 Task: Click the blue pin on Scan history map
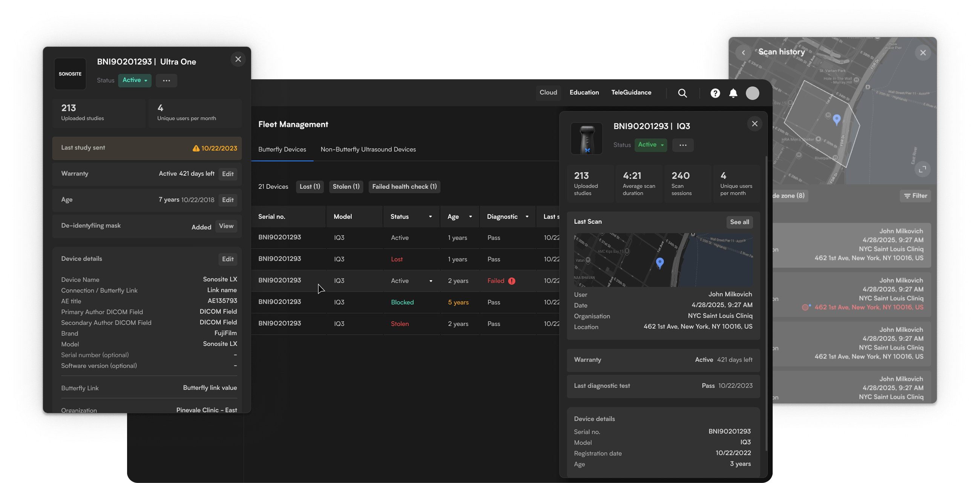click(836, 120)
